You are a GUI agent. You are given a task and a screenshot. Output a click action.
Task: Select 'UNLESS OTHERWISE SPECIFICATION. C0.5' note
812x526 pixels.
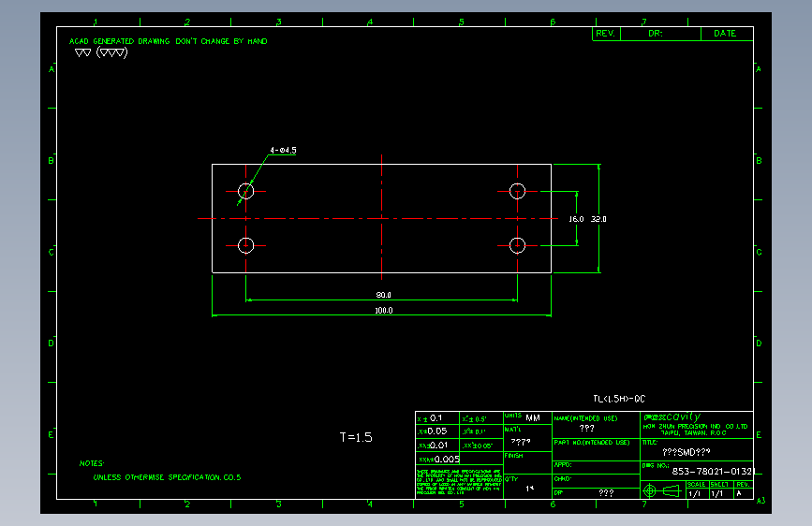pos(167,477)
